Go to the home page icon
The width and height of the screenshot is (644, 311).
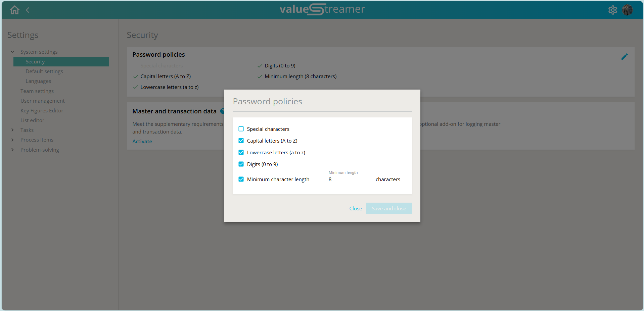(14, 10)
